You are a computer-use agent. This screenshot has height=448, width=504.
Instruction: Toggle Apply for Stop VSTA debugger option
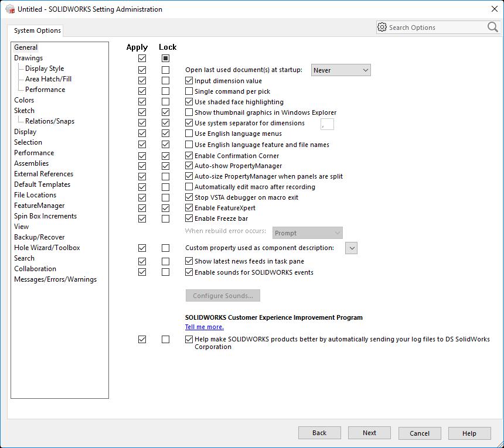pyautogui.click(x=142, y=197)
